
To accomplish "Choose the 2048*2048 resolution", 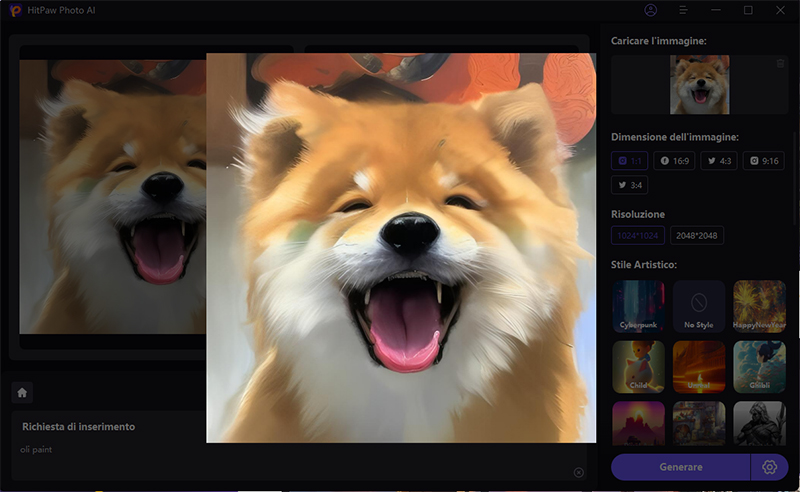I will [697, 235].
